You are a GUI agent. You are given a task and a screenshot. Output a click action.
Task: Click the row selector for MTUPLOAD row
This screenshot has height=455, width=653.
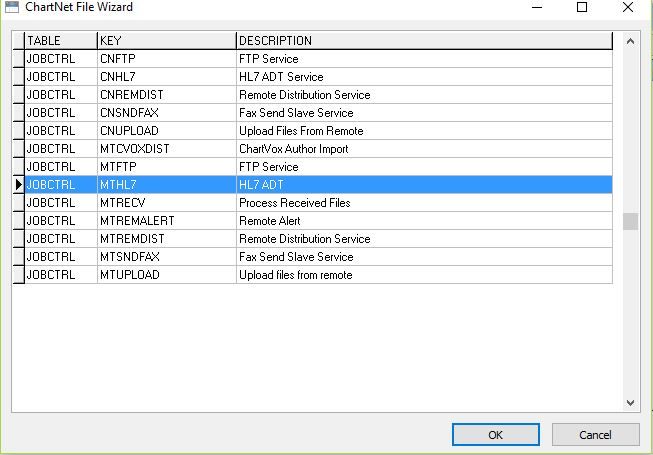pyautogui.click(x=18, y=275)
